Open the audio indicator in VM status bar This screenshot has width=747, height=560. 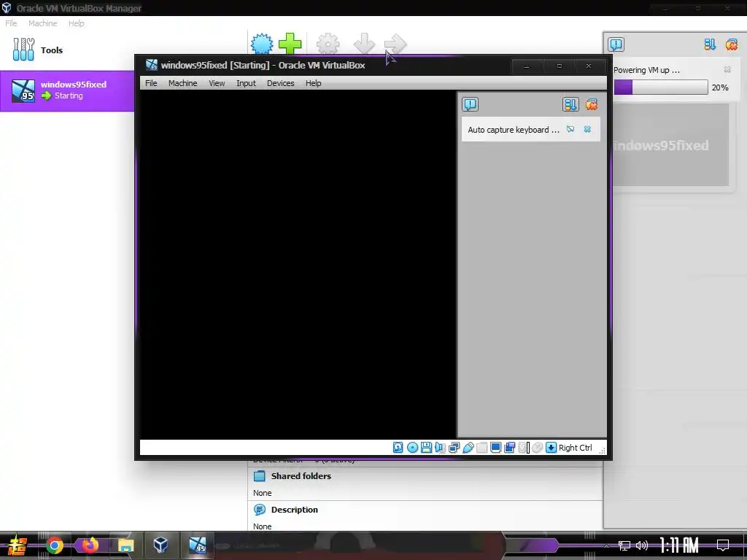click(440, 448)
